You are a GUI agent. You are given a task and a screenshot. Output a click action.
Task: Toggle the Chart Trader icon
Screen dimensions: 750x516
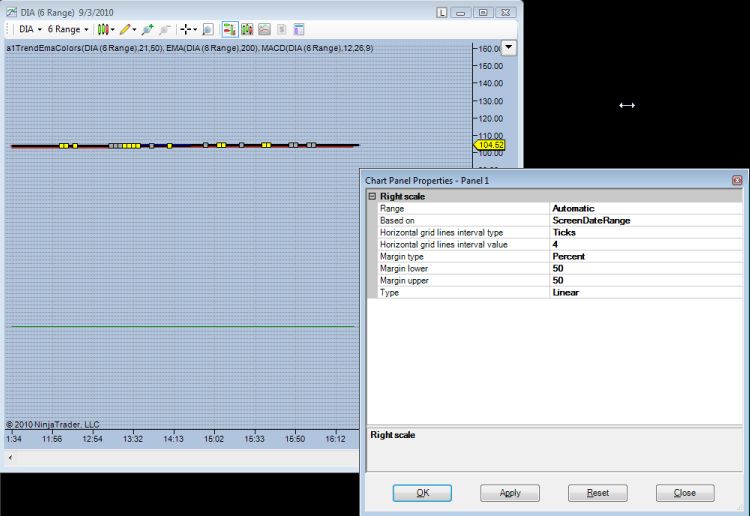point(230,30)
